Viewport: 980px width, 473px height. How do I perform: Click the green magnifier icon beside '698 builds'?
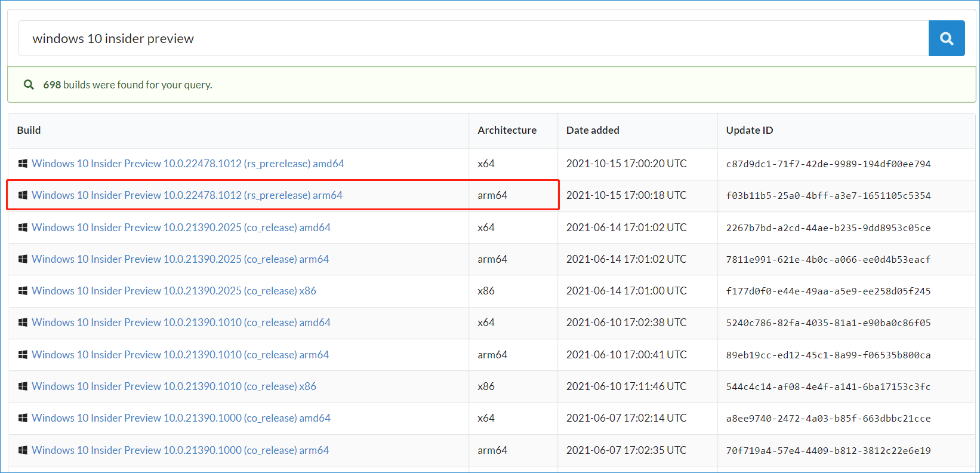tap(29, 85)
